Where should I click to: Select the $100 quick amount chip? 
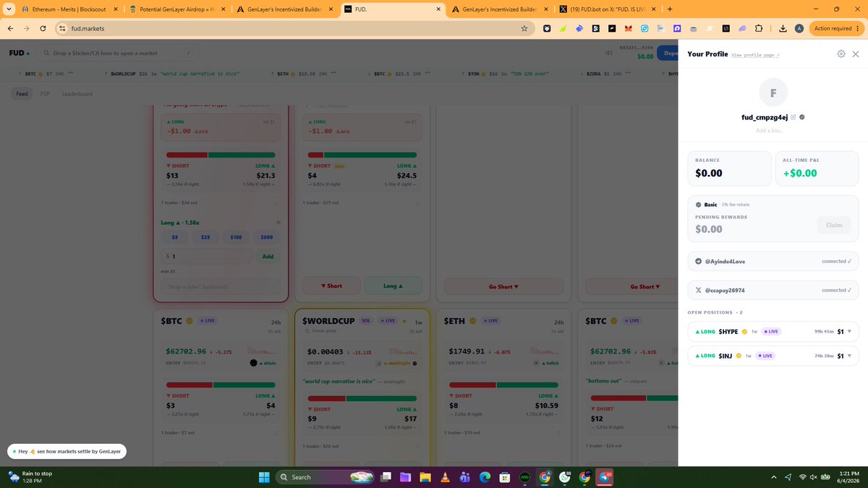[x=237, y=237]
